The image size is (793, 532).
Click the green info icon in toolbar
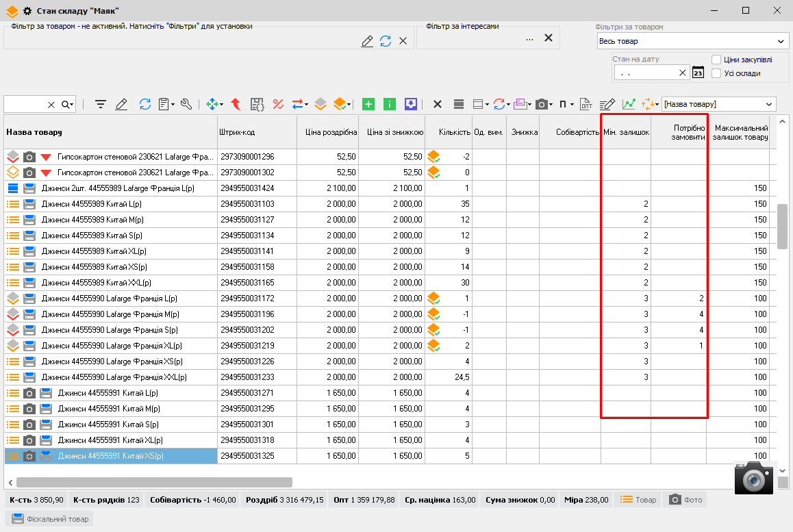pyautogui.click(x=390, y=104)
